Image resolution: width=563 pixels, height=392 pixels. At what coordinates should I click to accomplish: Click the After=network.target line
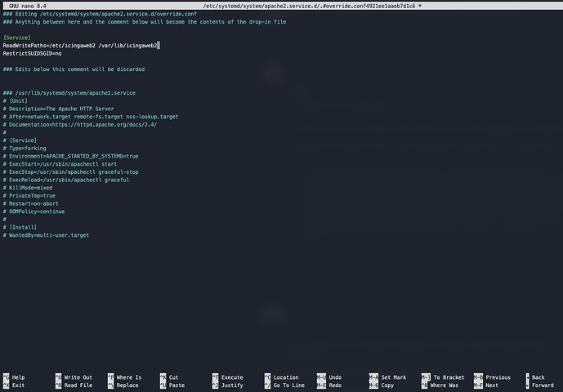[x=91, y=116]
